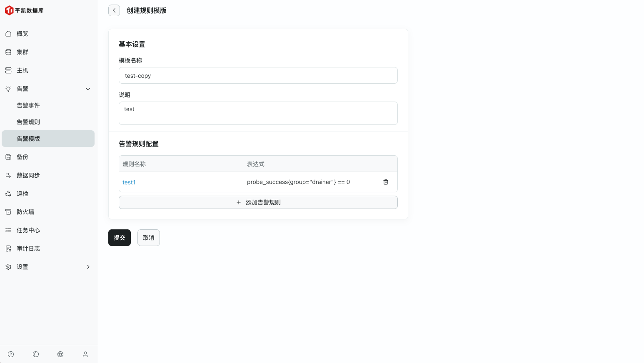Click 添加告警规则 button
The image size is (644, 363).
click(258, 202)
